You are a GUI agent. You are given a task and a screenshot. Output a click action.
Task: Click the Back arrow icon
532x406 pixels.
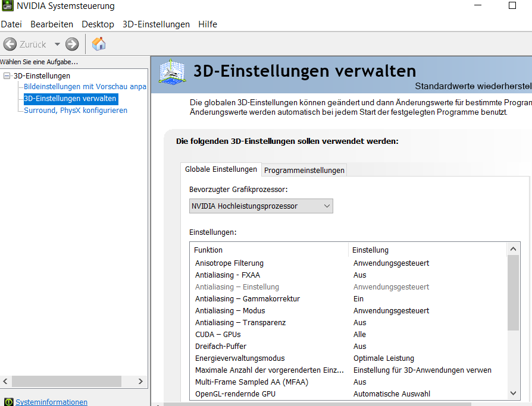(x=10, y=44)
